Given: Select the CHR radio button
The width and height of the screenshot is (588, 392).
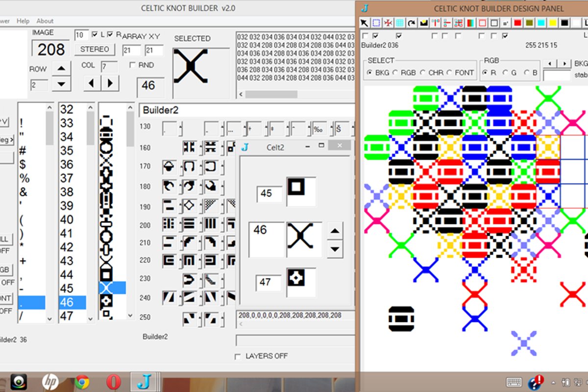Looking at the screenshot, I should click(x=422, y=73).
